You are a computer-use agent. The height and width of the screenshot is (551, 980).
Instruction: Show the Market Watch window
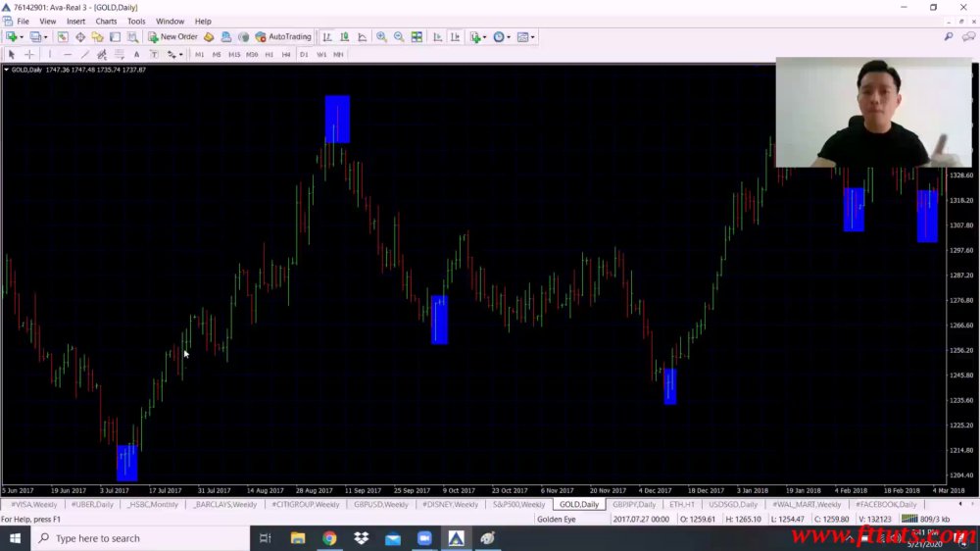pyautogui.click(x=63, y=37)
